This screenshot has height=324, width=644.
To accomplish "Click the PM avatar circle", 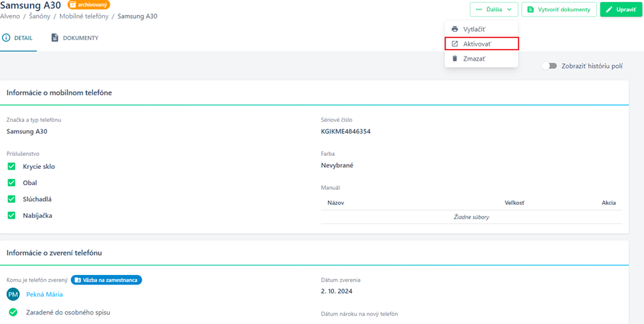I will [13, 294].
